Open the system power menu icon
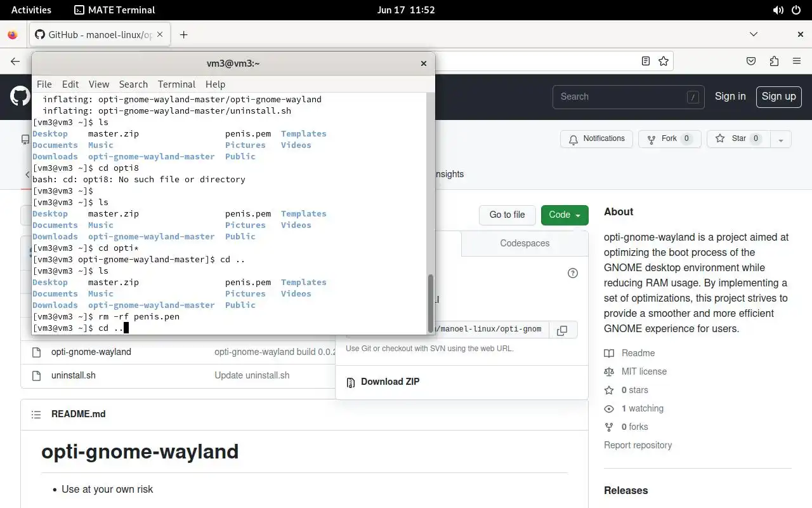Viewport: 812px width, 508px height. pos(797,10)
